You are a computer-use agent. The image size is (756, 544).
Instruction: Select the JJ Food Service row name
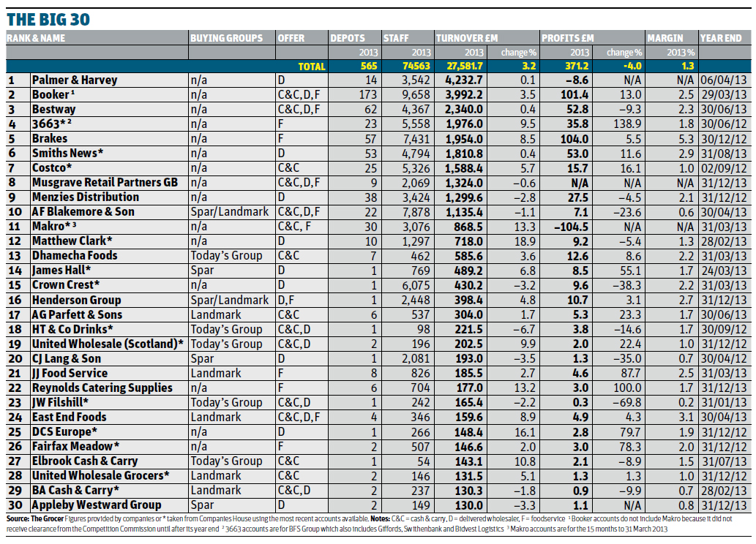(70, 373)
